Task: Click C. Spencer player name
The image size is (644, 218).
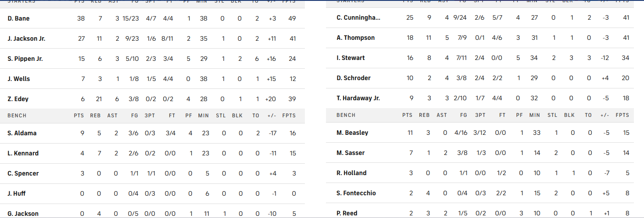Action: click(x=23, y=173)
